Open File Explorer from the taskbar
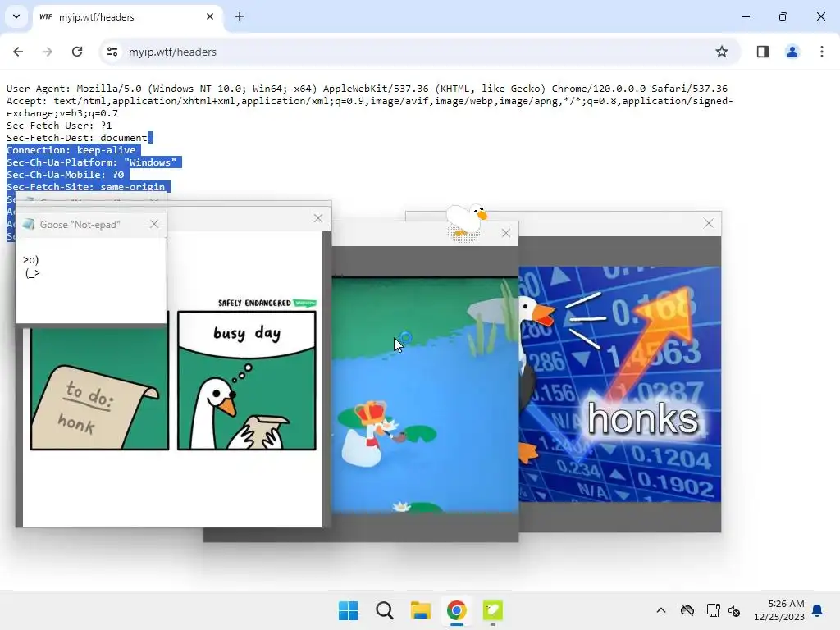This screenshot has height=630, width=840. click(421, 610)
